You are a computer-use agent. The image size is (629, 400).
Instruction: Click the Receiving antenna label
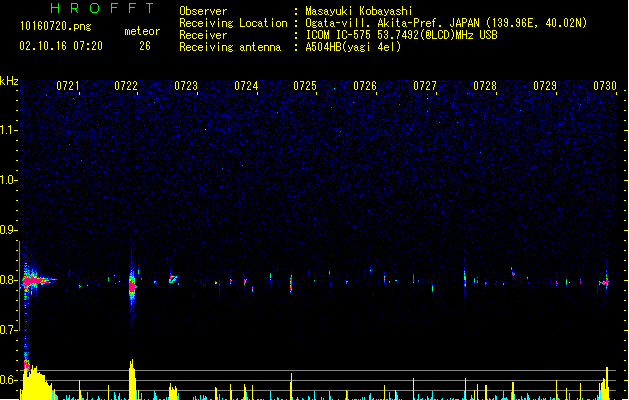(230, 47)
